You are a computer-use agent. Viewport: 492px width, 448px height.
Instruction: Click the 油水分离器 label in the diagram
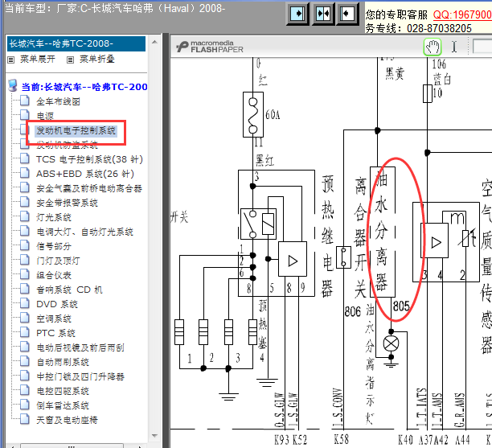[382, 232]
